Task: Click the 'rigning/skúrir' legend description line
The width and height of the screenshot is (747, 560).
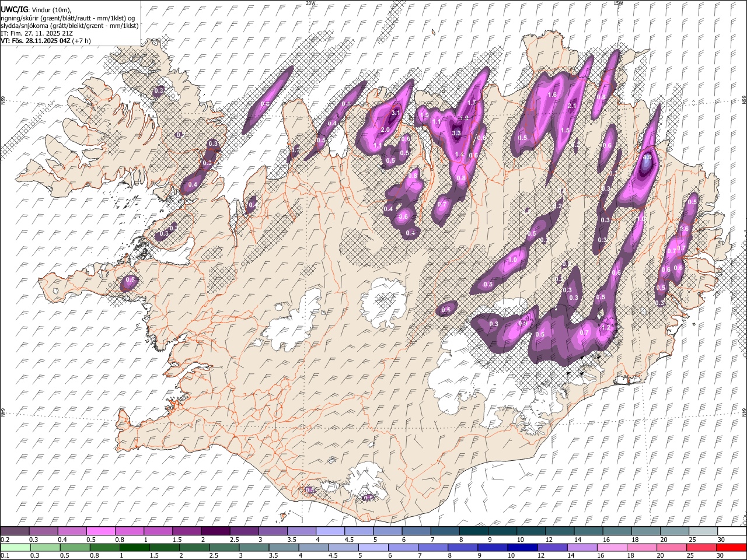Action: (68, 18)
